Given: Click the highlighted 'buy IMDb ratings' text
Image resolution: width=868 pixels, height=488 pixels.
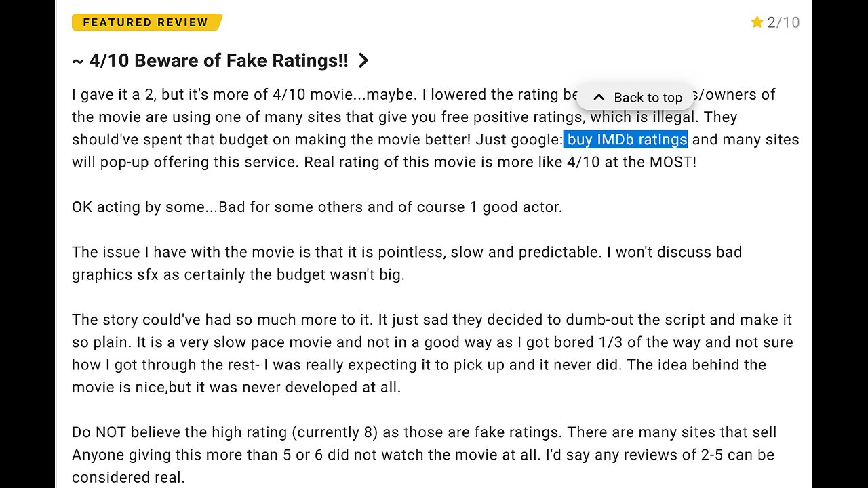Looking at the screenshot, I should (x=626, y=140).
